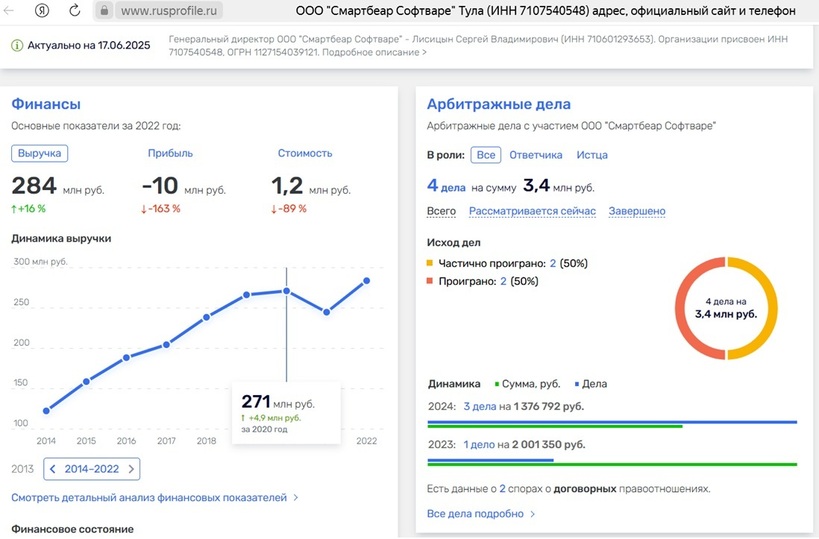Open the 2 Частично проиграно cases
The width and height of the screenshot is (819, 539).
click(x=553, y=263)
